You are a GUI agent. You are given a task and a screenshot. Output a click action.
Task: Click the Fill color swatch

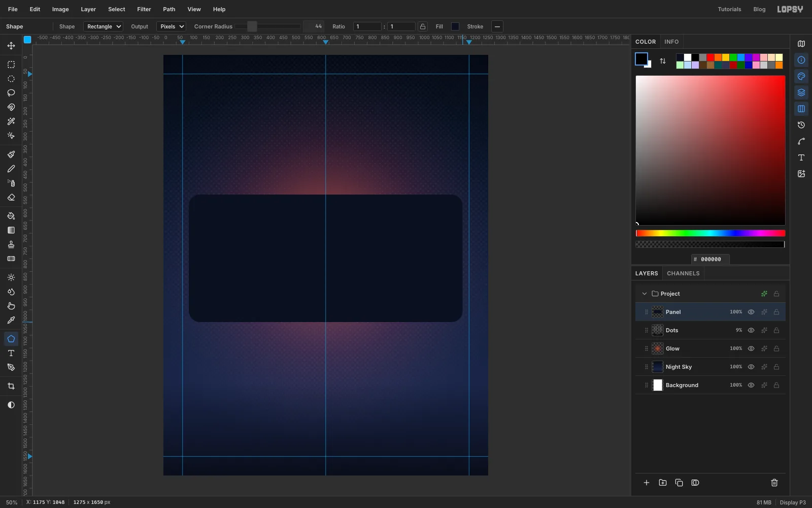point(455,26)
